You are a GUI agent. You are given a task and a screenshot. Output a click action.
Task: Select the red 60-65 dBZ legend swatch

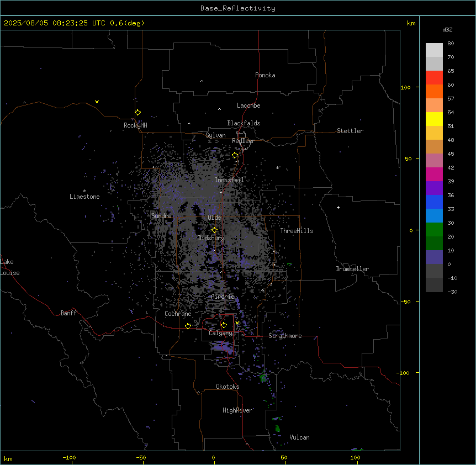click(x=434, y=77)
